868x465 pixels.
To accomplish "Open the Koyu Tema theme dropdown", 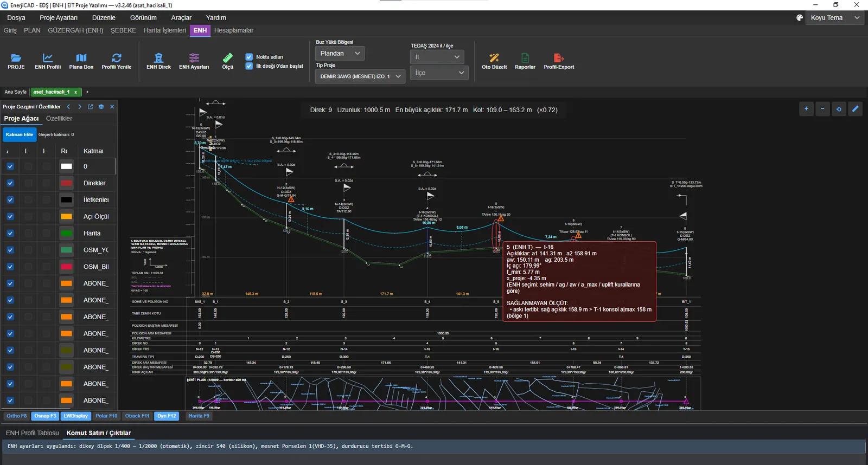I will (835, 18).
